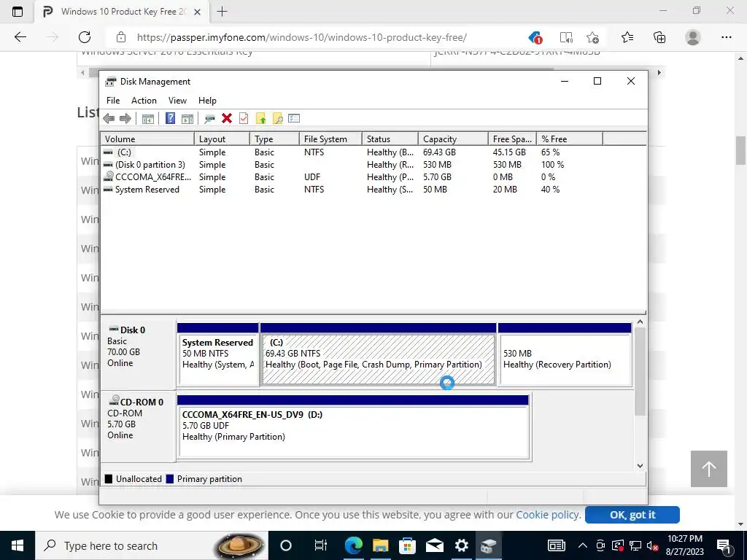Click the Properties checkmark page toolbar icon
The image size is (747, 560).
point(244,118)
